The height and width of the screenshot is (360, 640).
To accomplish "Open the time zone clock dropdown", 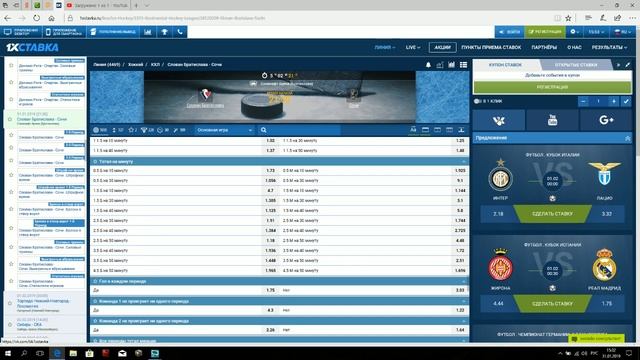I will click(x=596, y=32).
